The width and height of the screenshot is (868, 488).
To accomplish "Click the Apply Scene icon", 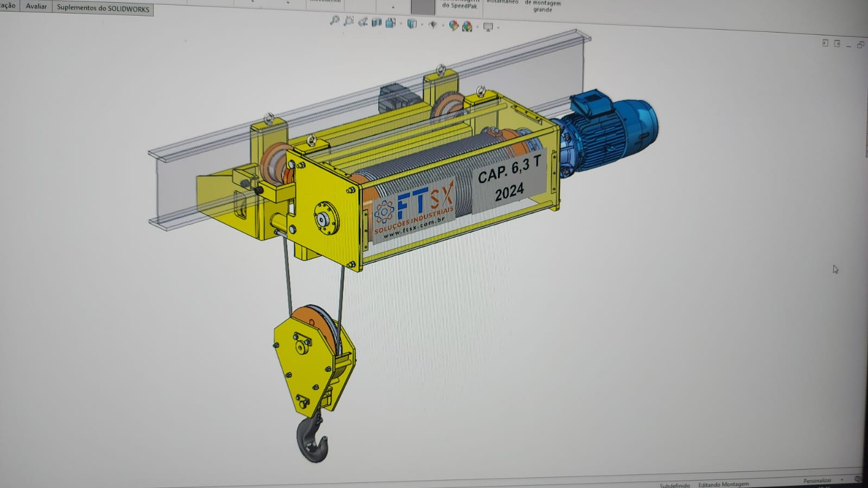I will 467,26.
